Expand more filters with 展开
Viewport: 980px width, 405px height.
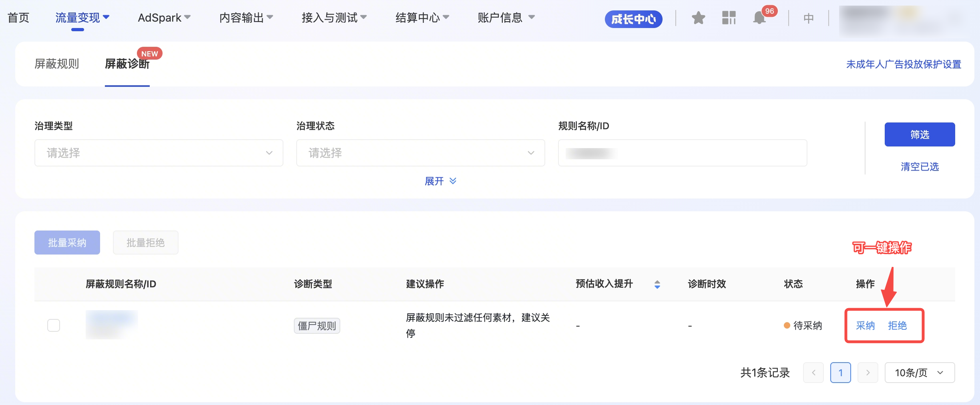pos(440,181)
